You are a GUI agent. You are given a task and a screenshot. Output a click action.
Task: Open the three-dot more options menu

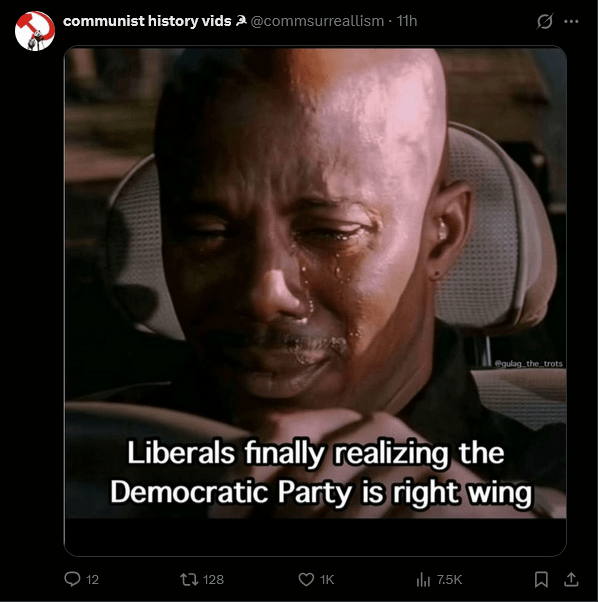click(571, 22)
